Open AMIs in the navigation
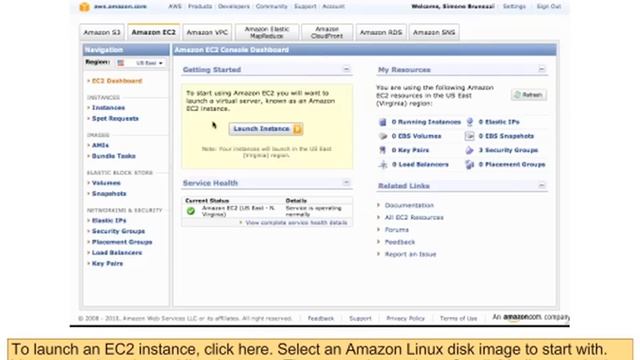 point(100,145)
